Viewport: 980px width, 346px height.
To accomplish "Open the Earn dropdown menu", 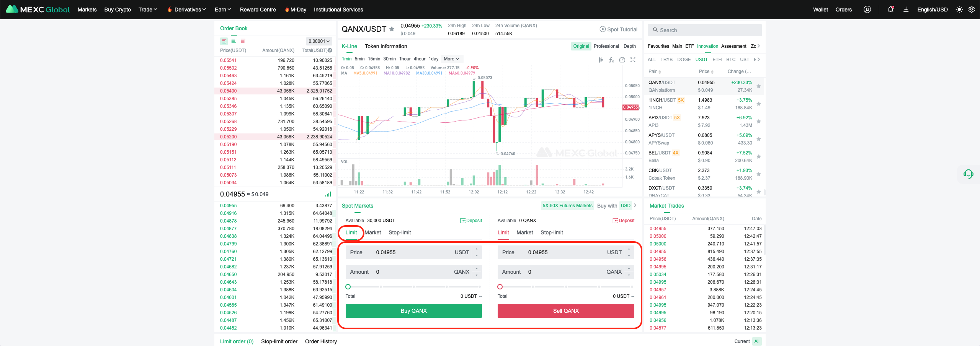I will tap(223, 10).
